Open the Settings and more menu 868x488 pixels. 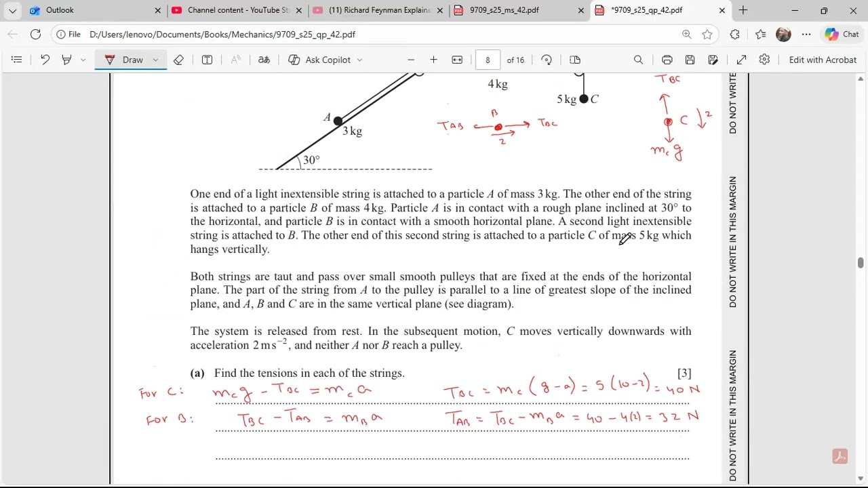tap(806, 34)
